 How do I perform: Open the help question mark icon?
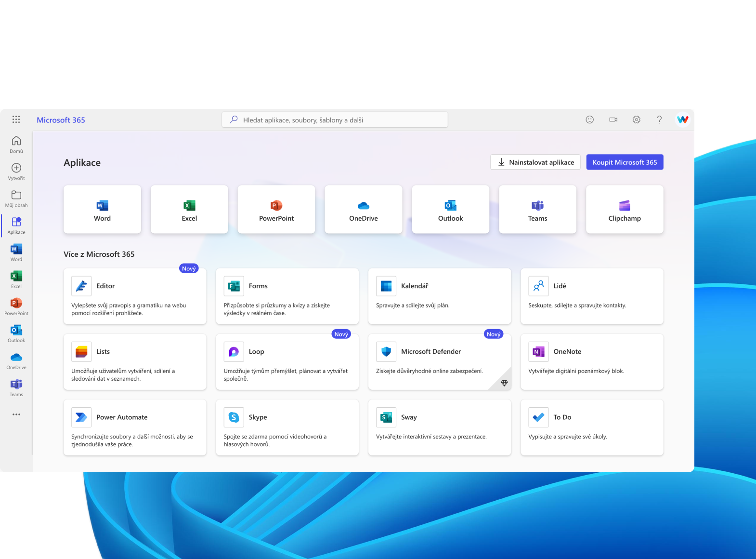click(x=659, y=120)
